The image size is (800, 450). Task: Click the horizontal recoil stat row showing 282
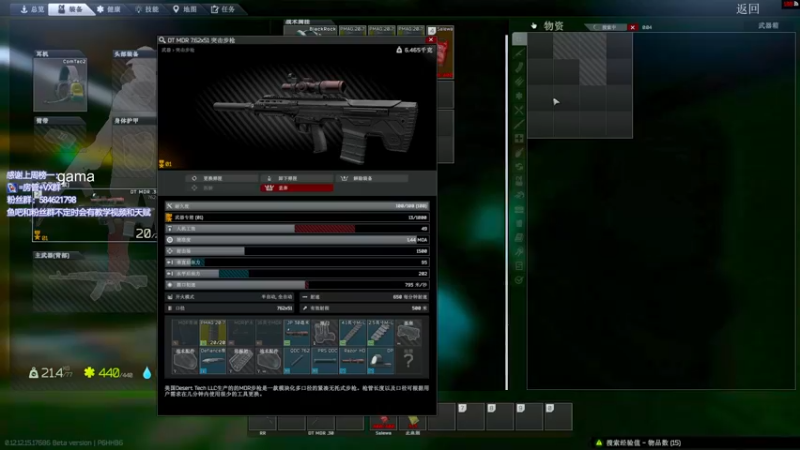(297, 273)
